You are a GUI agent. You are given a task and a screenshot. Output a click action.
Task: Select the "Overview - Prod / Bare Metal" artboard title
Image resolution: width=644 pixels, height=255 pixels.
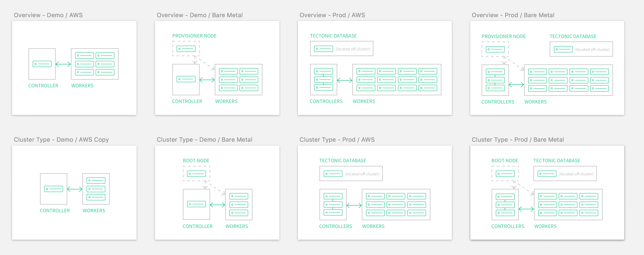click(513, 15)
